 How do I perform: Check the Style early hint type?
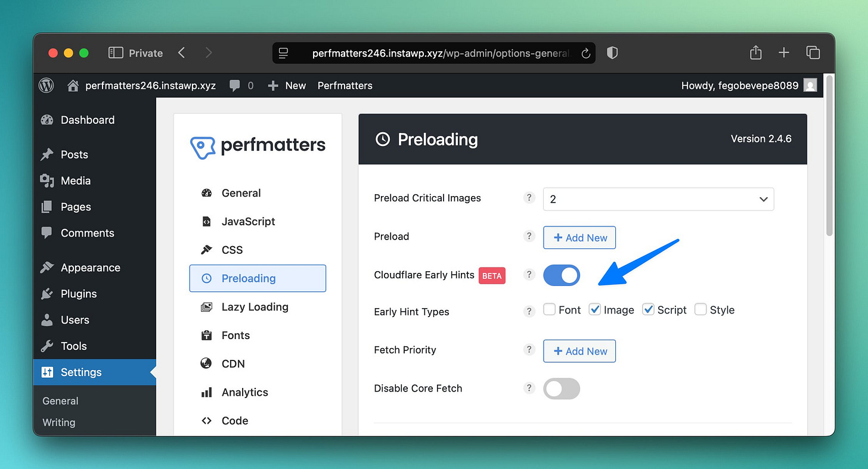[700, 309]
